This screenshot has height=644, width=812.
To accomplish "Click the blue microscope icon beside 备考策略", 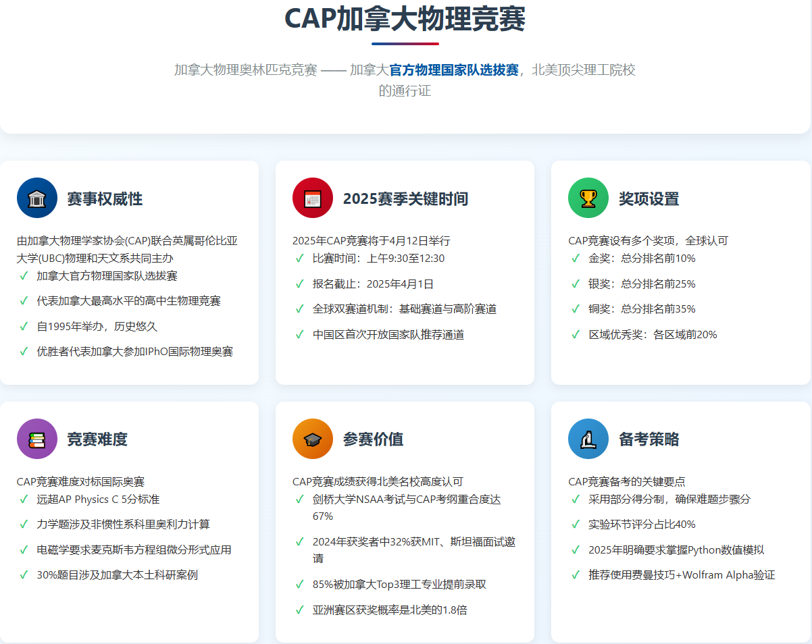I will point(588,439).
